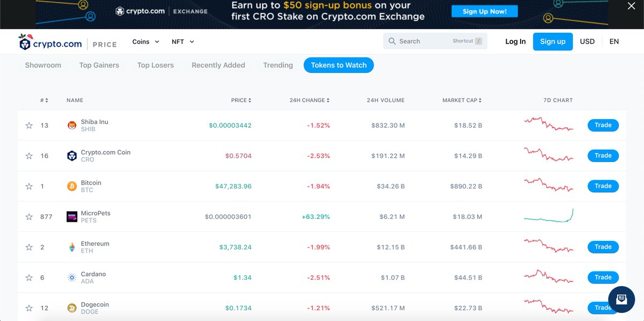Open the MicroPets name link

[x=96, y=213]
